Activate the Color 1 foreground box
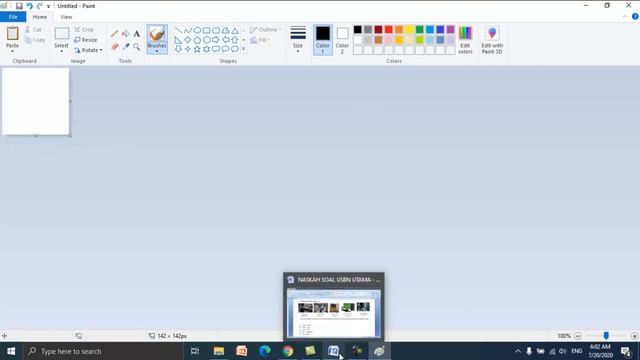 [x=322, y=40]
